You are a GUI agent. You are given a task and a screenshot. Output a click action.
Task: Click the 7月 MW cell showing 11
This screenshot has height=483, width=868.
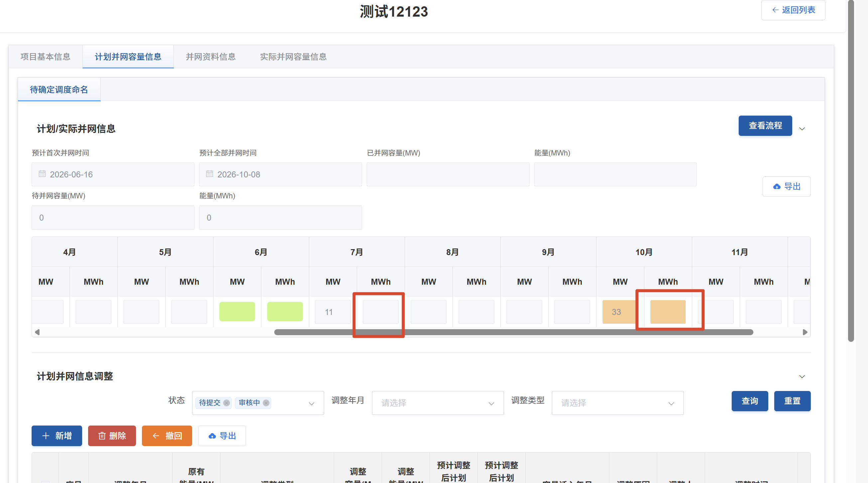point(333,312)
